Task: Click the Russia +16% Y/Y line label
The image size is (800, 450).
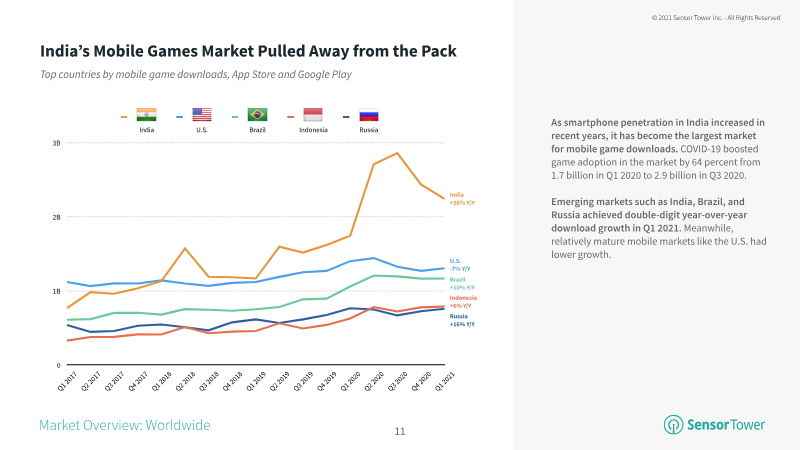Action: [x=462, y=320]
